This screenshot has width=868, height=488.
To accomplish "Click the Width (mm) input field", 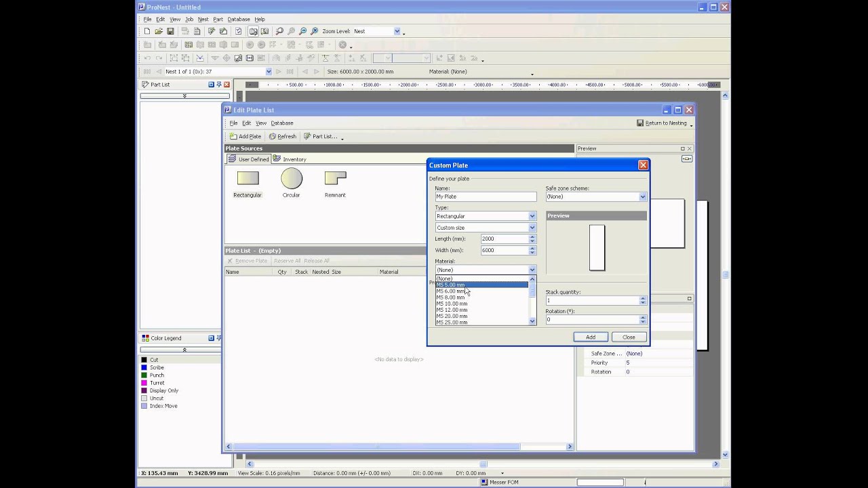I will [x=505, y=250].
